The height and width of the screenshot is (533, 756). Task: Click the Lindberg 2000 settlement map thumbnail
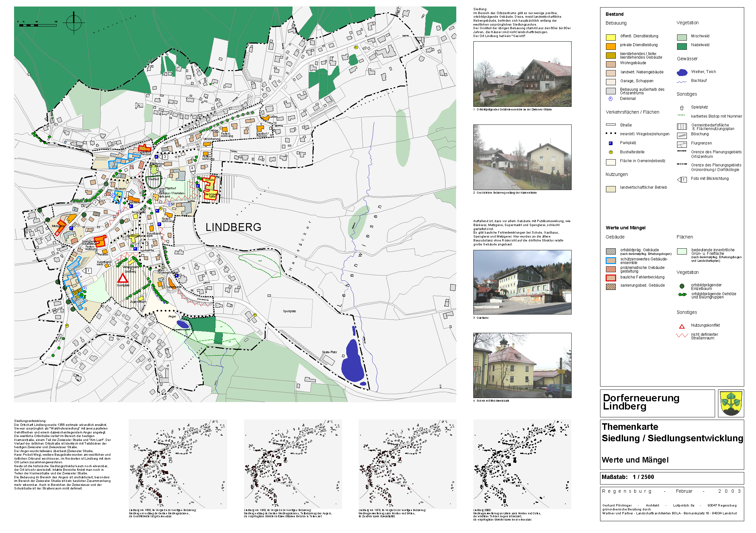(x=522, y=464)
